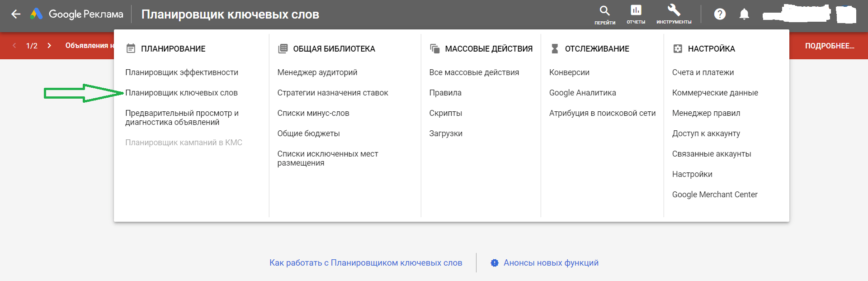
Task: Open Стратегии назначения ставок
Action: (x=333, y=93)
